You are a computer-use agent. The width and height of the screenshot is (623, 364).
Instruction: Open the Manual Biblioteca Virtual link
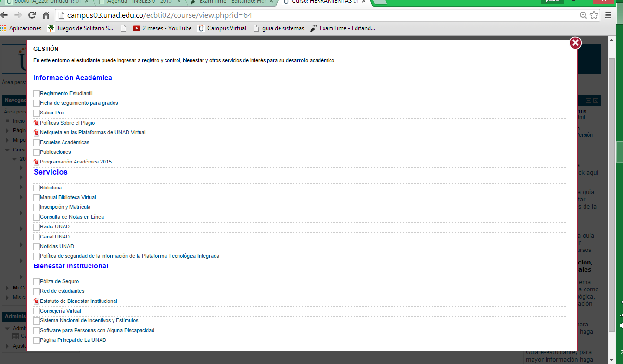[68, 197]
